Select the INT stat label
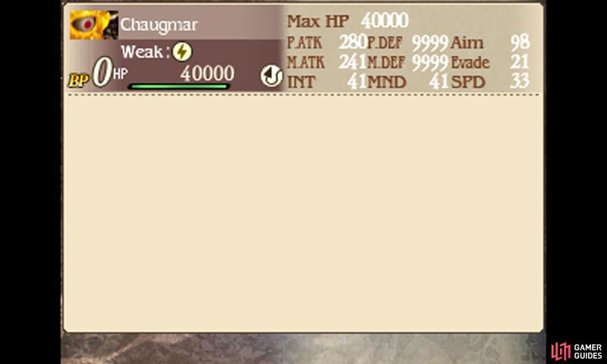Image resolution: width=607 pixels, height=364 pixels. pyautogui.click(x=300, y=83)
